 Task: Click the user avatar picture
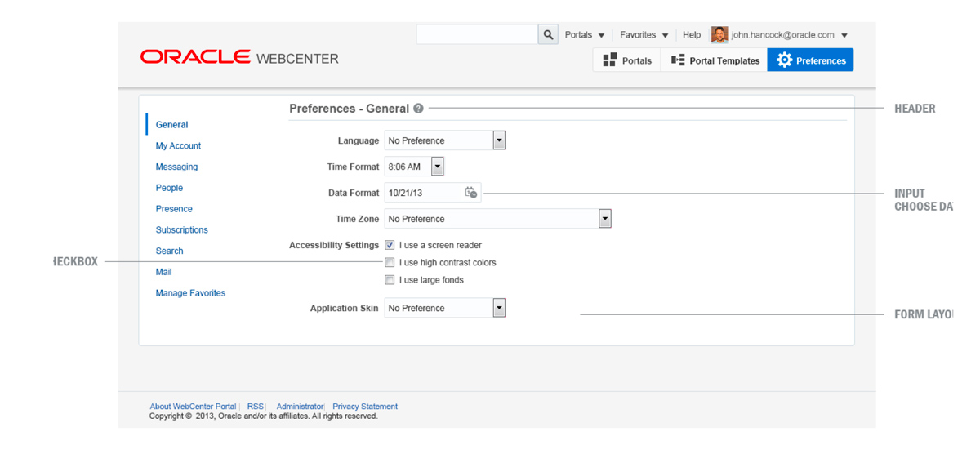click(x=719, y=35)
